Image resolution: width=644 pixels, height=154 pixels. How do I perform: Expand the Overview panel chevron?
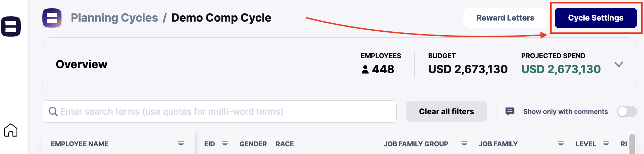(619, 64)
